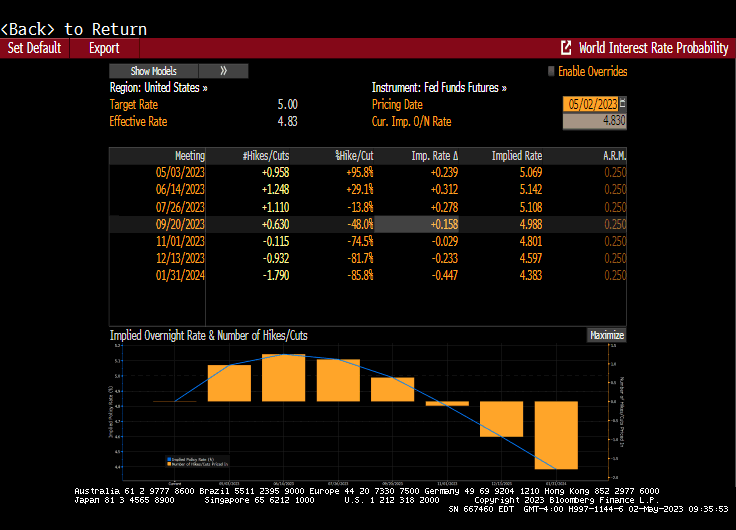Open the Instrument: Fed Funds Futures selector
The height and width of the screenshot is (530, 736).
point(439,88)
